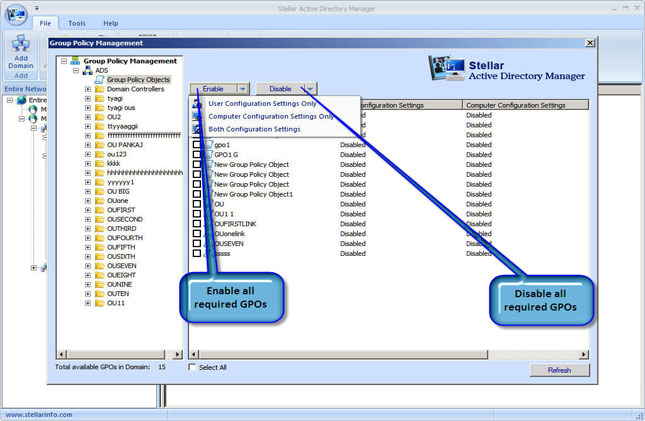Tick the sssss checkbox

[197, 253]
